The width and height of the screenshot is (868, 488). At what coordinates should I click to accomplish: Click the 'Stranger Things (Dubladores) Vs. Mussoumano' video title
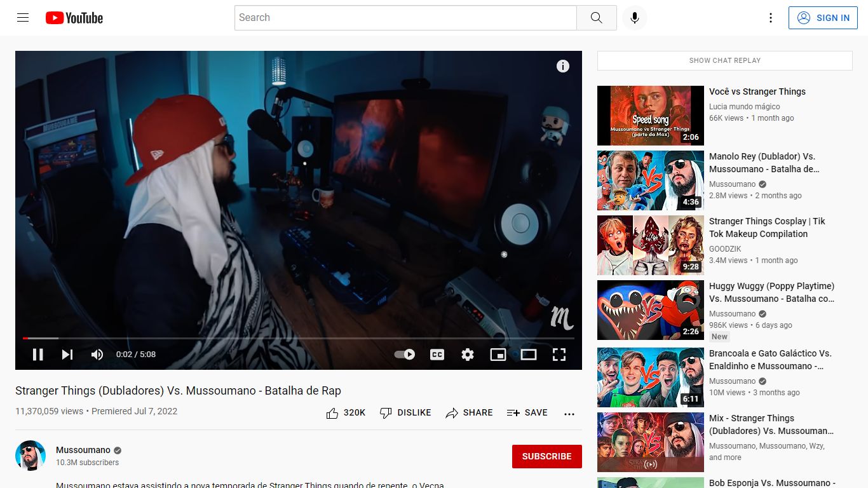pos(179,391)
